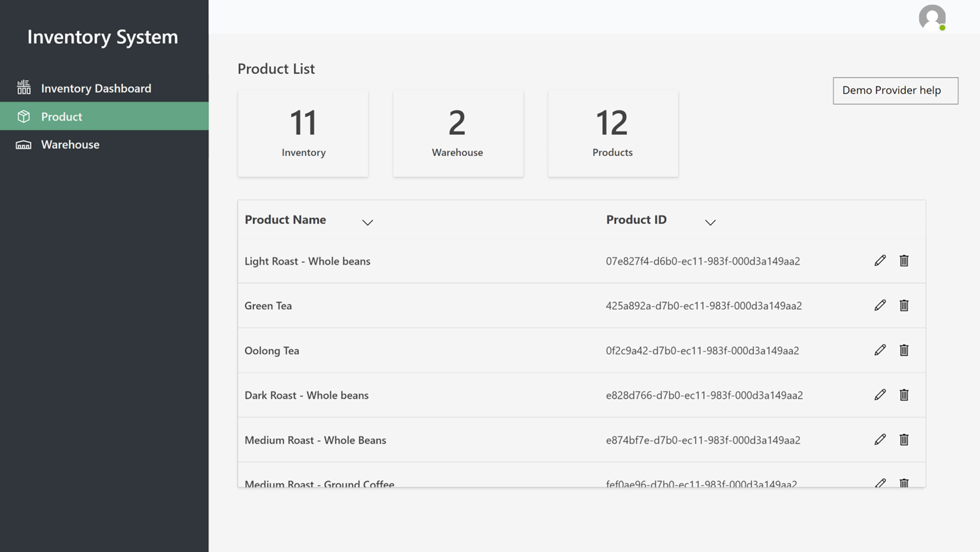
Task: Open the Product ID column dropdown
Action: (710, 222)
